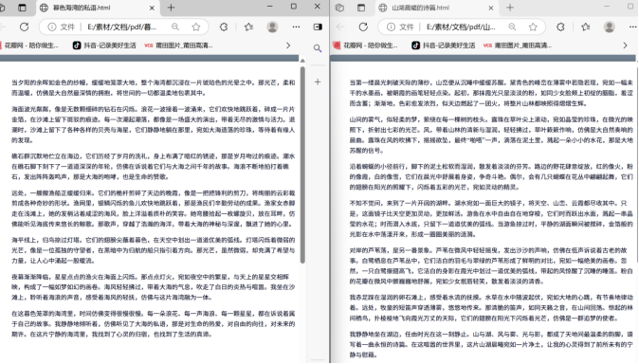Refresh the page in left window
The height and width of the screenshot is (364, 639).
pyautogui.click(x=25, y=27)
